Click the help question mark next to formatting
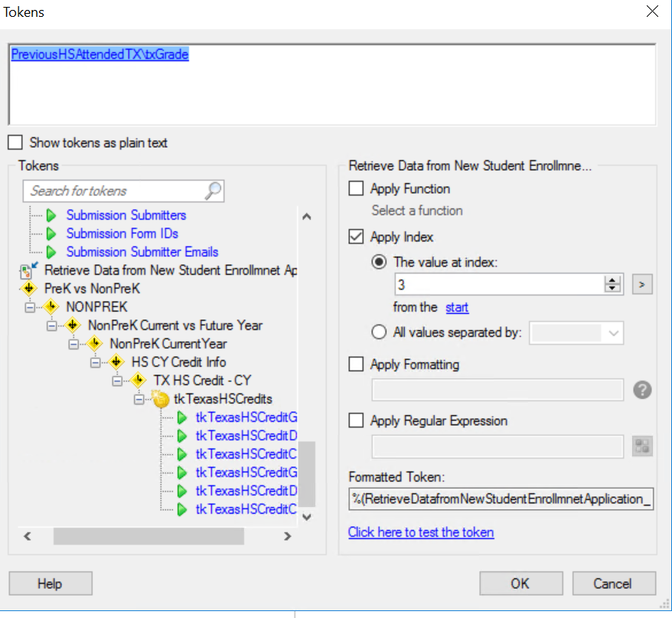This screenshot has height=618, width=672. (642, 390)
